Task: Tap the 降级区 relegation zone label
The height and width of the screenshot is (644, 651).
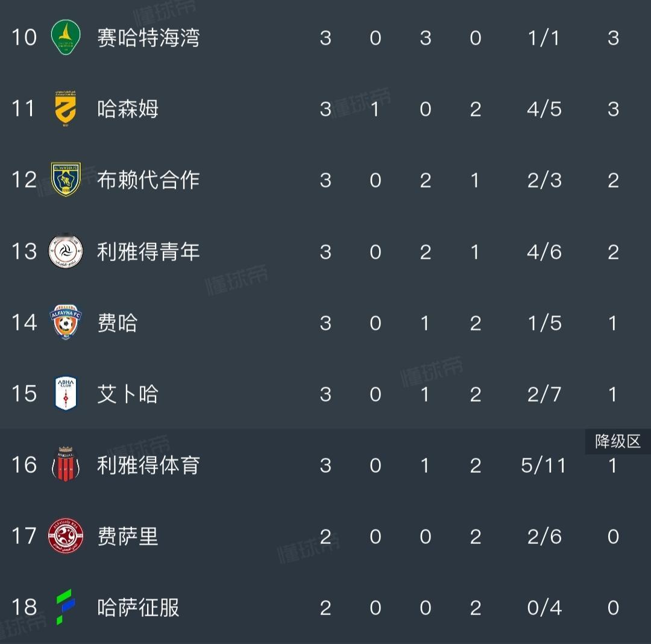Action: [x=618, y=441]
